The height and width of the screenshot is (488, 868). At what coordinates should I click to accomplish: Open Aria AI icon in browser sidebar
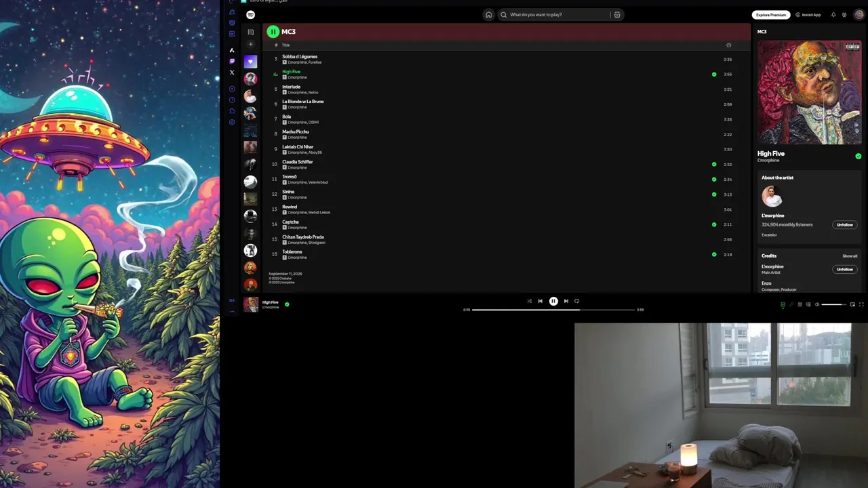232,50
